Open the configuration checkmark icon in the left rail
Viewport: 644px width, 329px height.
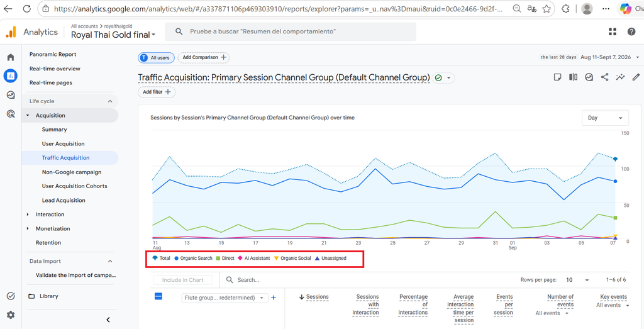click(x=11, y=296)
